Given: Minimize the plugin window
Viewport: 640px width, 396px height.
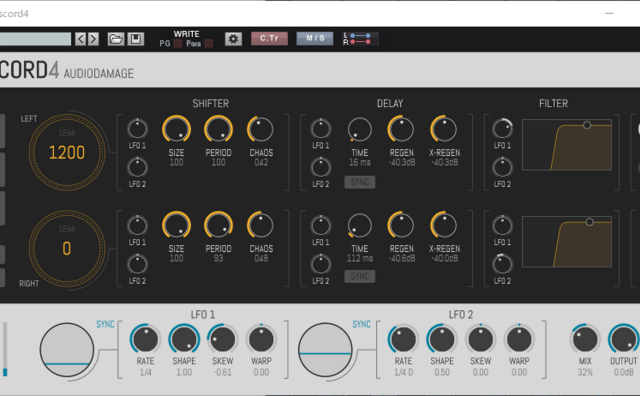Looking at the screenshot, I should (x=609, y=13).
